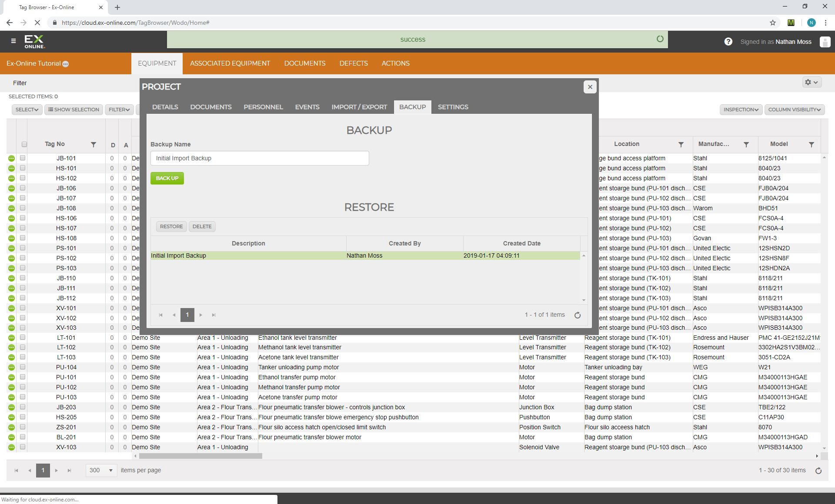The image size is (835, 504).
Task: Refresh the equipment grid at bottom
Action: [818, 471]
